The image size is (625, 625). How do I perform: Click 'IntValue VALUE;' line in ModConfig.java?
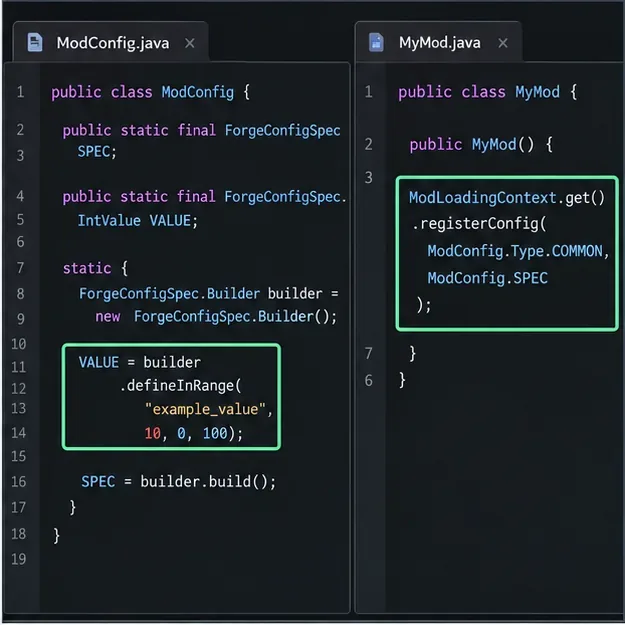coord(138,220)
